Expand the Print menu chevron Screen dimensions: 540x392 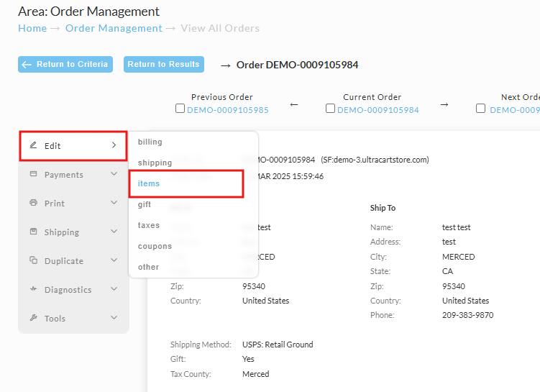click(114, 203)
